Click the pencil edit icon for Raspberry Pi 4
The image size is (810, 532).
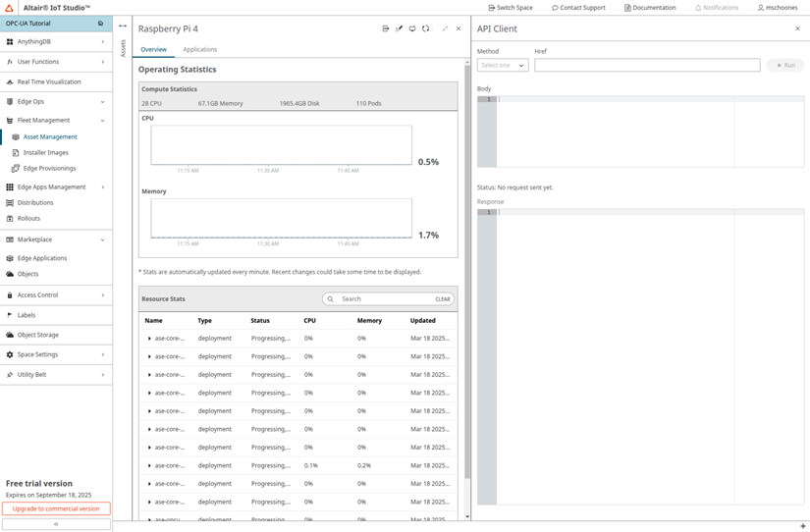tap(399, 28)
